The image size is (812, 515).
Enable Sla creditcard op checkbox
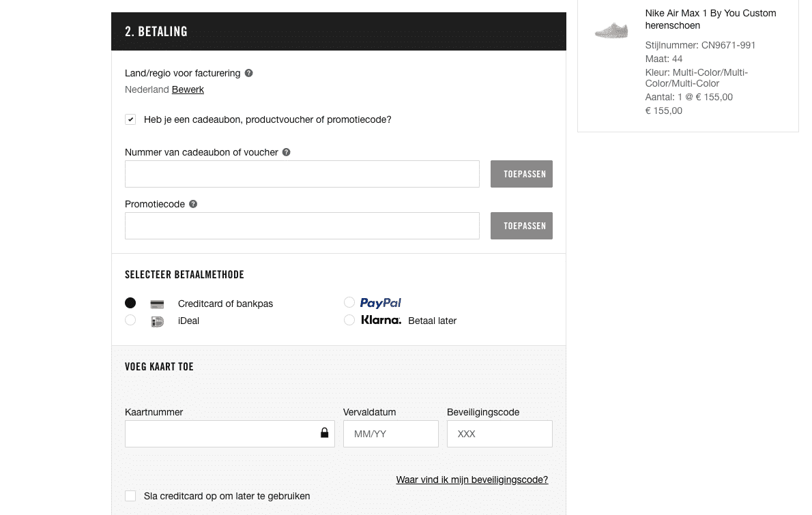pyautogui.click(x=130, y=496)
